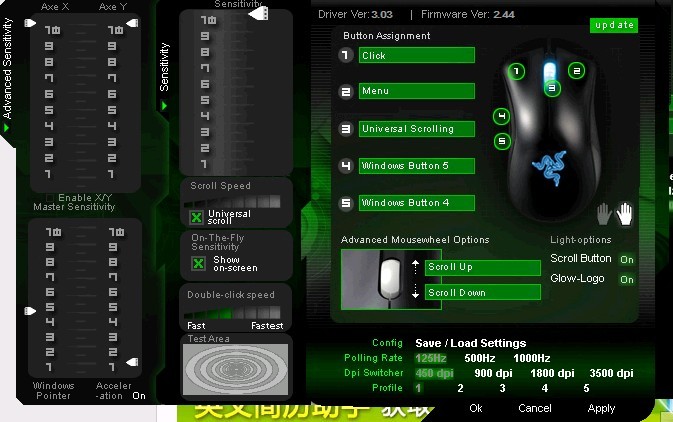The image size is (673, 422).
Task: Click the Acceleration slider handle
Action: coord(133,362)
